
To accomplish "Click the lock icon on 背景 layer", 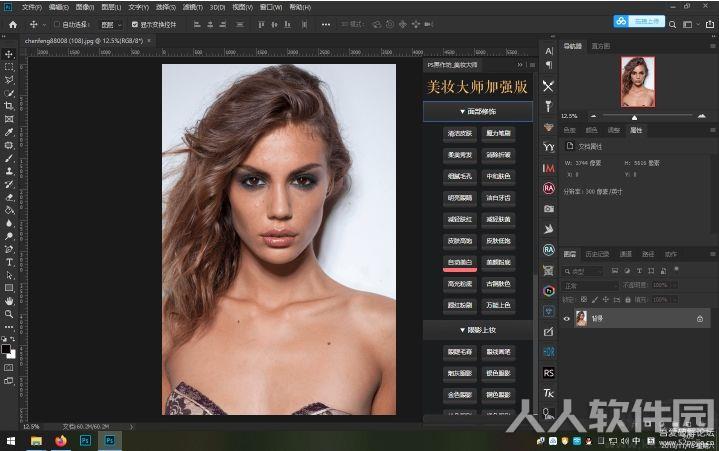I will coord(700,319).
